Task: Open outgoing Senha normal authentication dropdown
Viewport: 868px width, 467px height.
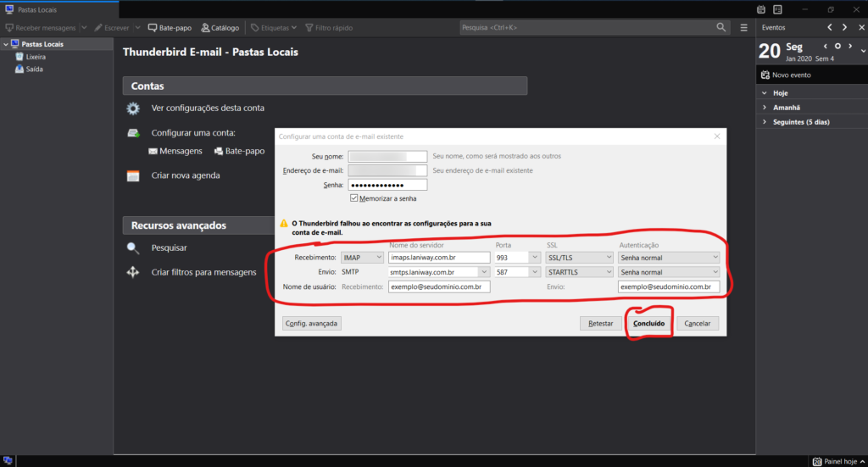Action: point(669,272)
